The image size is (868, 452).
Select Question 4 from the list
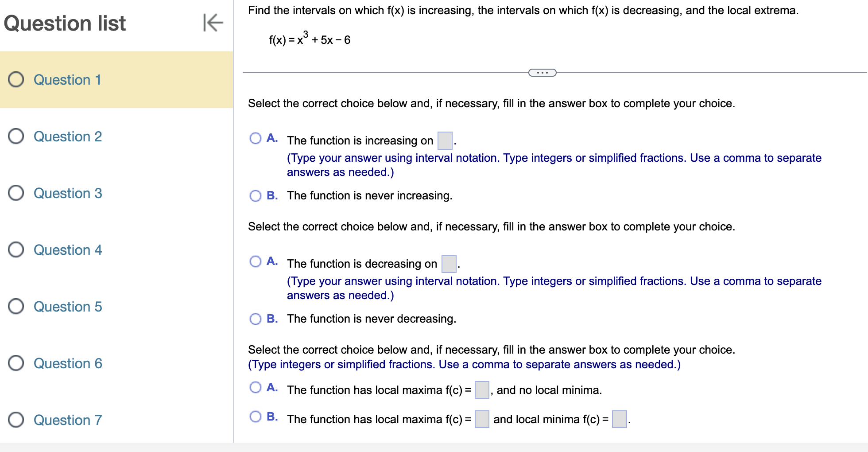click(68, 250)
